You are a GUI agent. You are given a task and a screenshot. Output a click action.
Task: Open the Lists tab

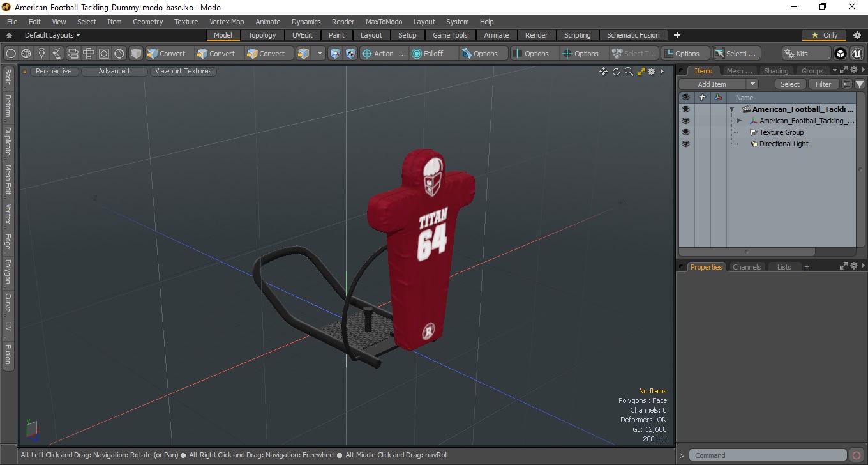coord(784,267)
